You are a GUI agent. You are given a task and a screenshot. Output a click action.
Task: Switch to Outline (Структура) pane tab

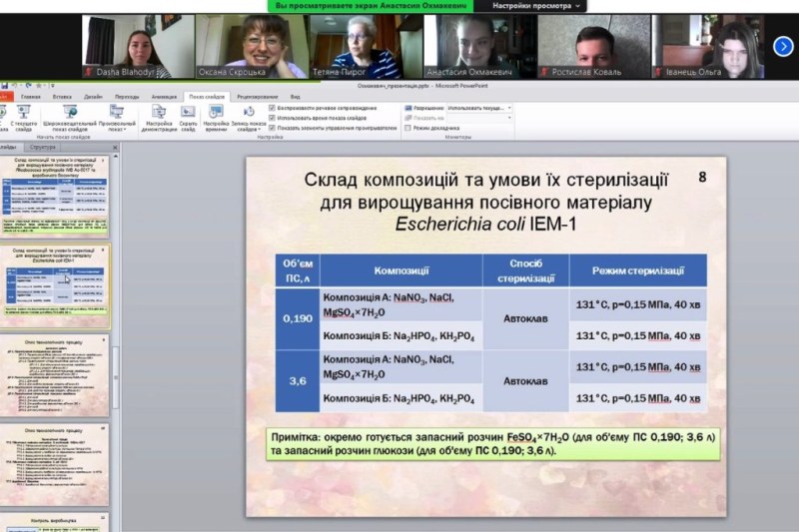(x=43, y=147)
